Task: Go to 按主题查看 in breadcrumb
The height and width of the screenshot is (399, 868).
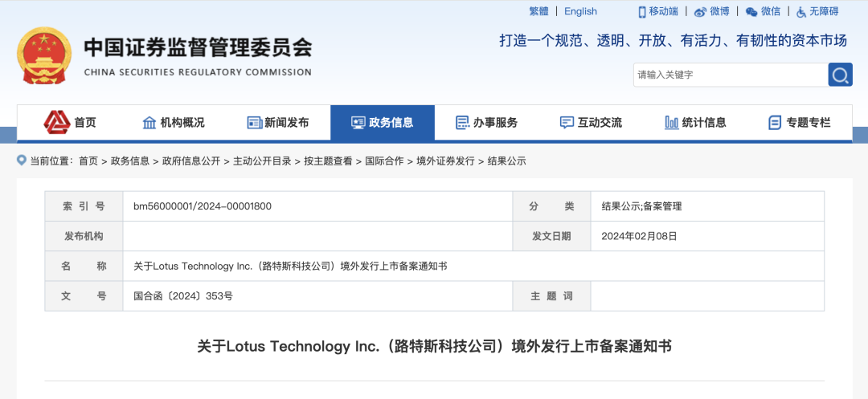Action: [x=328, y=161]
